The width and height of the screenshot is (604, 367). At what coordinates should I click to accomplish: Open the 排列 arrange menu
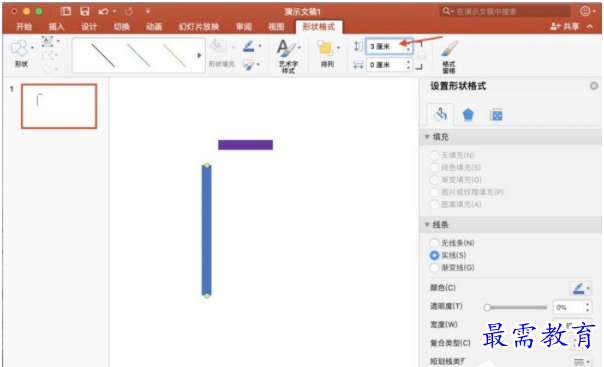pos(327,54)
